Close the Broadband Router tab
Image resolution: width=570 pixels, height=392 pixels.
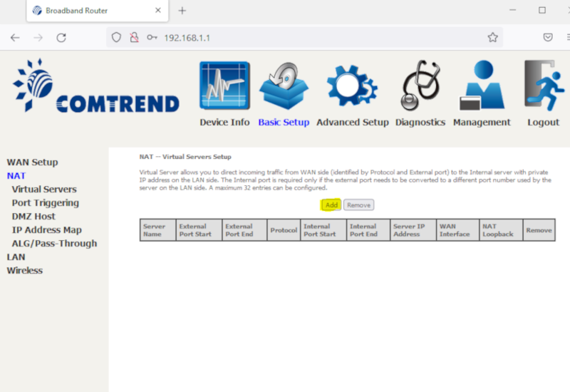coord(157,10)
